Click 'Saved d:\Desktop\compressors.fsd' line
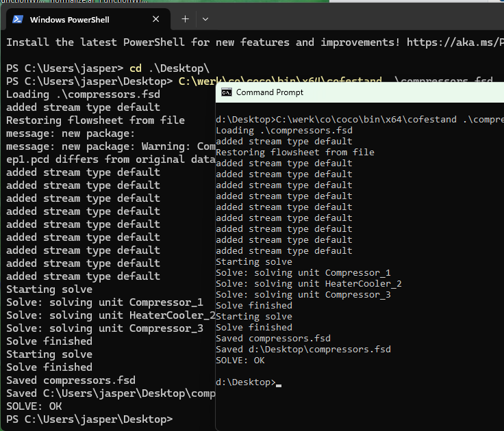The image size is (504, 431). point(303,350)
